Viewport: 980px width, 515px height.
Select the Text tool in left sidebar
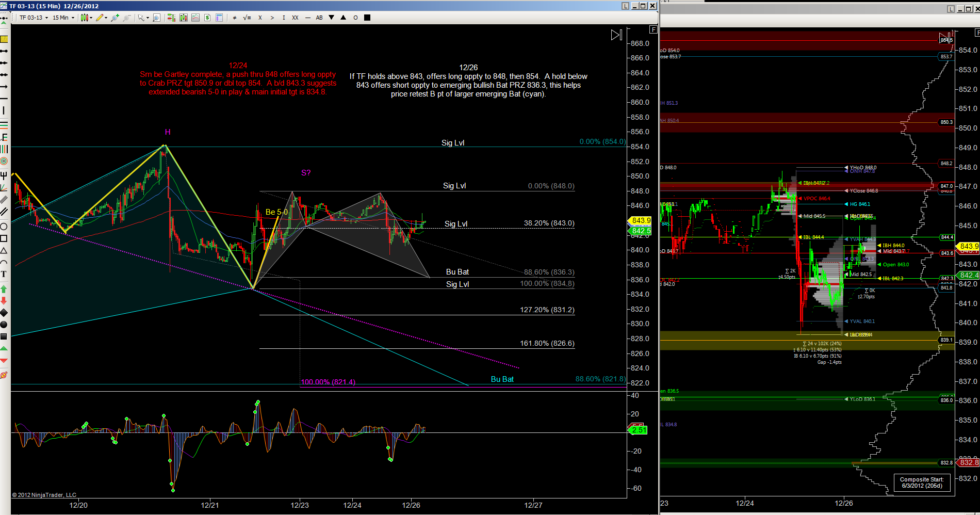pos(4,274)
